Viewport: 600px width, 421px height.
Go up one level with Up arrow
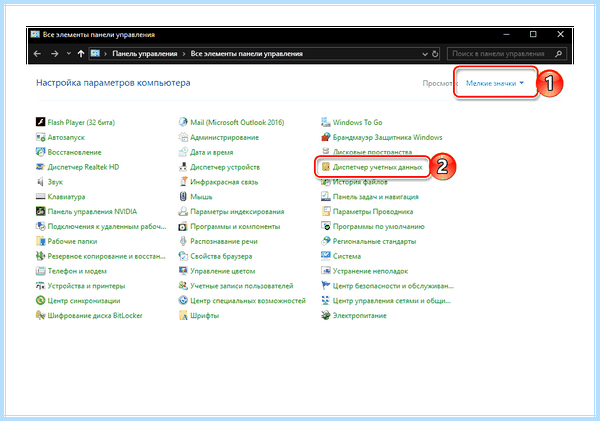click(x=81, y=54)
